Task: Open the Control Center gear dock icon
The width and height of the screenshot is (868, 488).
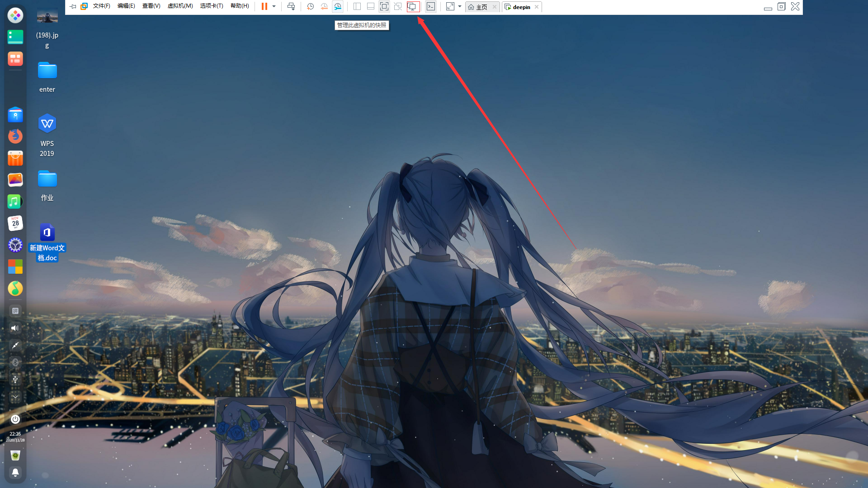Action: tap(15, 245)
